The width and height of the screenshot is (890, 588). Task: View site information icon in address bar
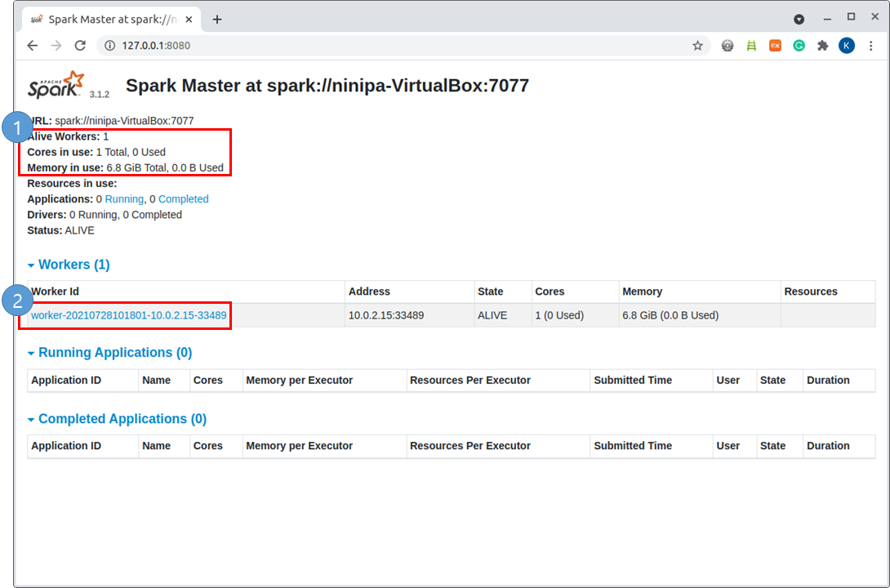click(109, 46)
